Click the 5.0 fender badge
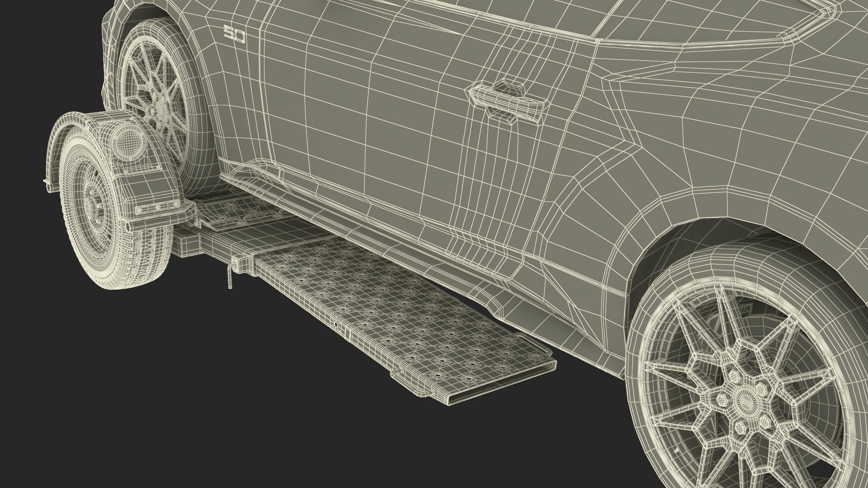The height and width of the screenshot is (488, 868). [x=235, y=34]
